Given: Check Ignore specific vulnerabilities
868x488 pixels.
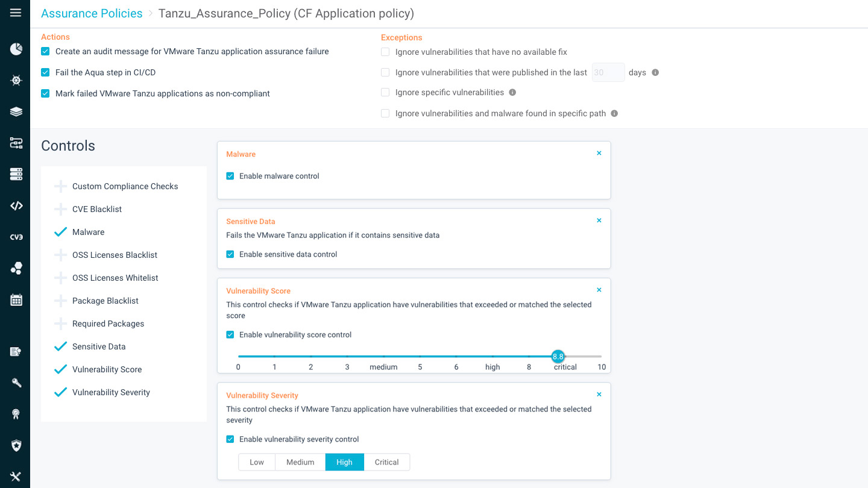Looking at the screenshot, I should coord(385,93).
